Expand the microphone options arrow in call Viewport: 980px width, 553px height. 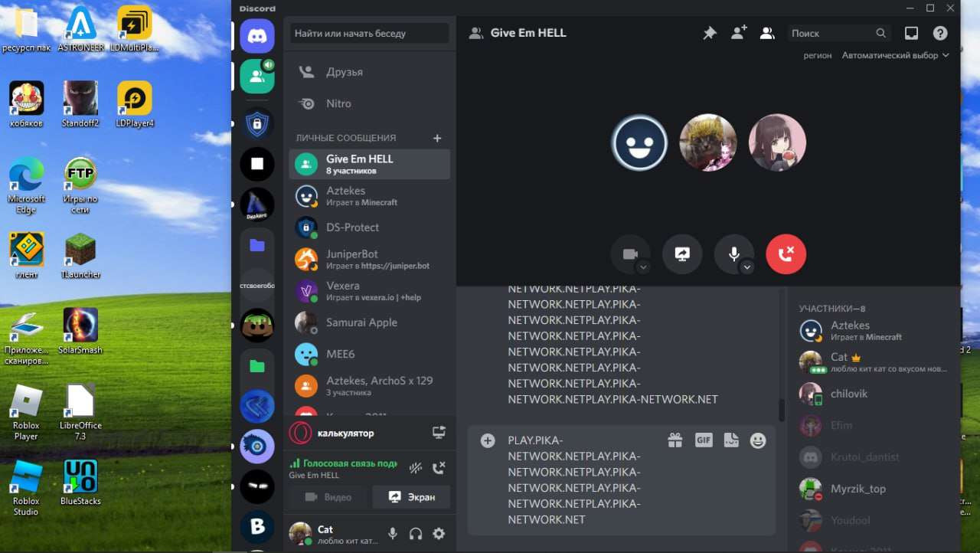[747, 267]
